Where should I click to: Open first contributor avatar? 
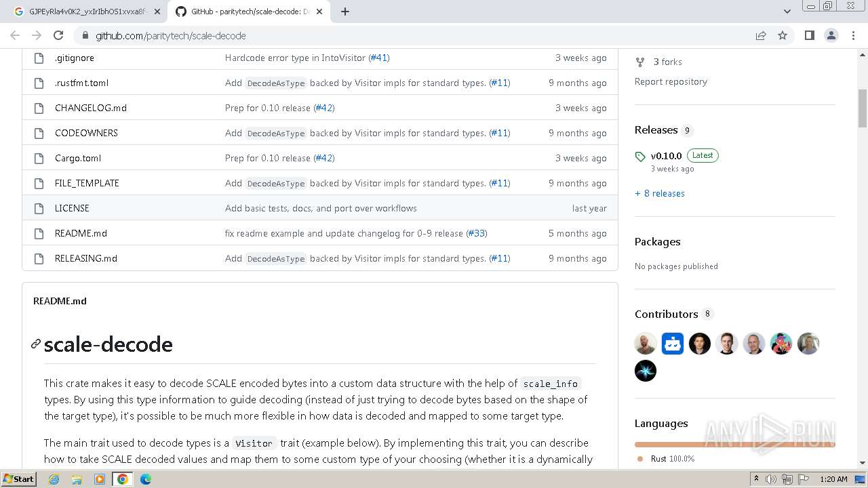[x=646, y=344]
